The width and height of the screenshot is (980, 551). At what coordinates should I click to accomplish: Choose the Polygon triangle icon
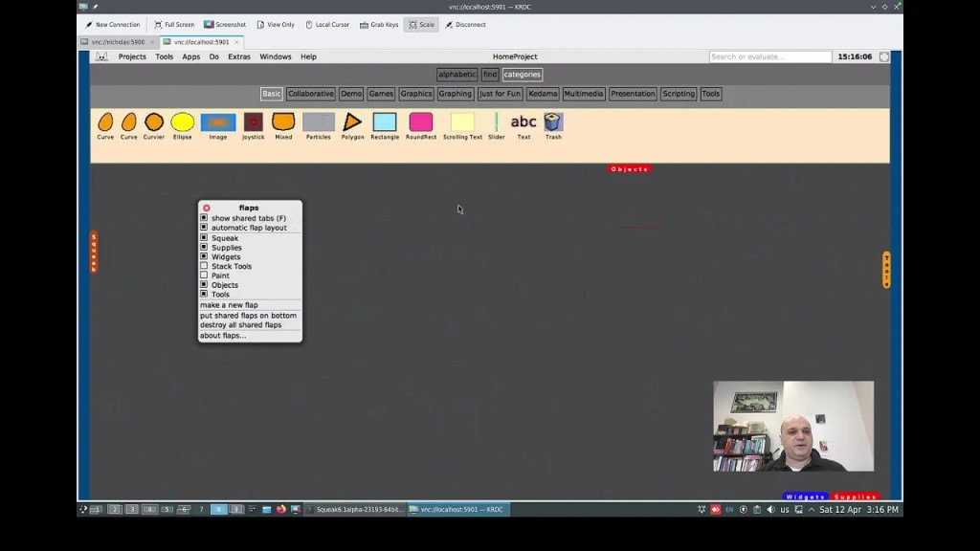(352, 122)
